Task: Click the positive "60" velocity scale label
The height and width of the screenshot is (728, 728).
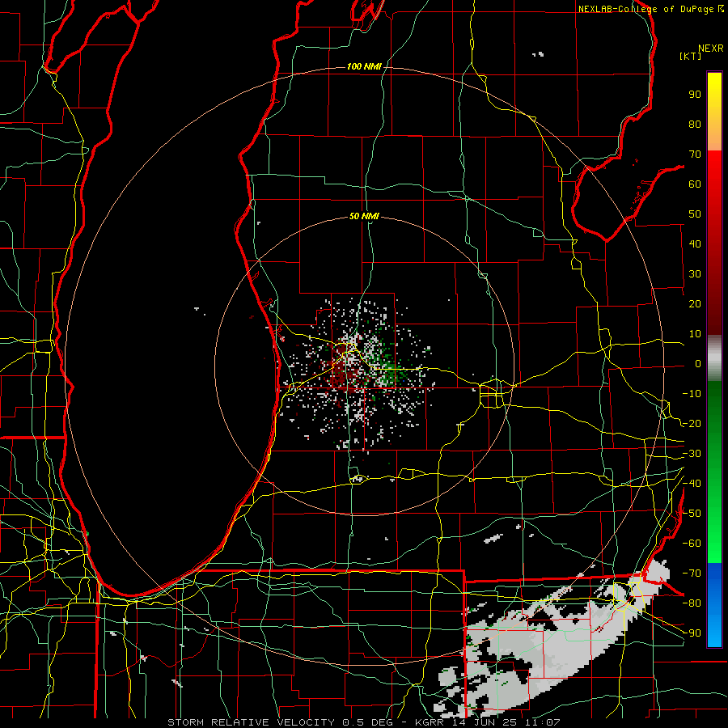Action: (695, 184)
